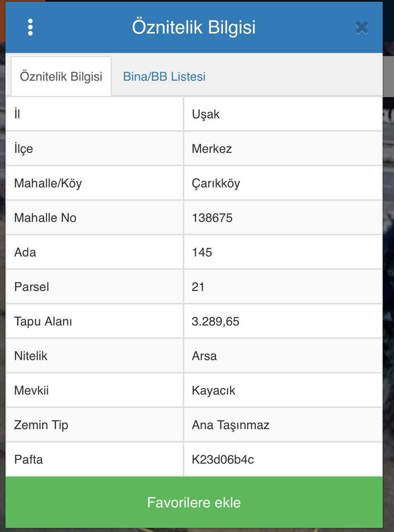Select the Mevkii value Kayacık
This screenshot has height=532, width=394.
click(213, 390)
